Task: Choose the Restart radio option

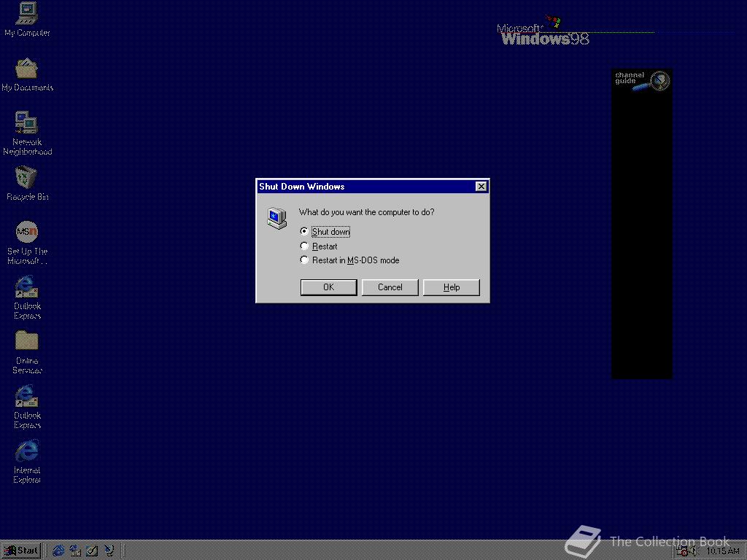Action: [x=320, y=246]
